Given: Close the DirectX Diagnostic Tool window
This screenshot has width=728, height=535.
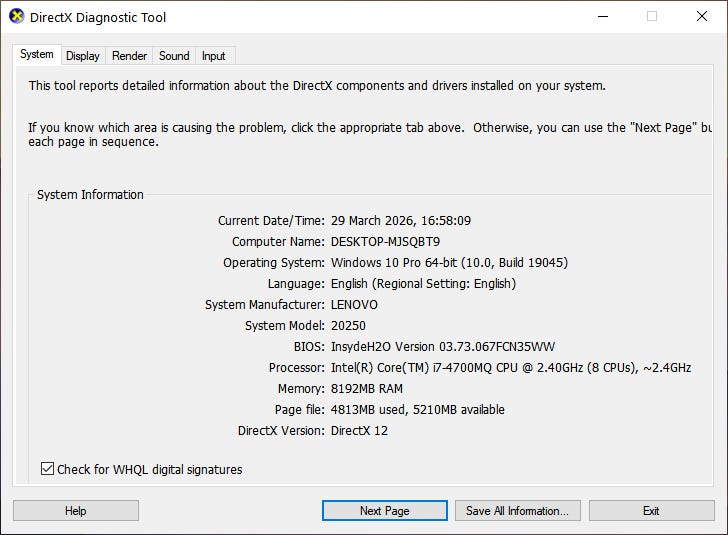Looking at the screenshot, I should coord(703,17).
